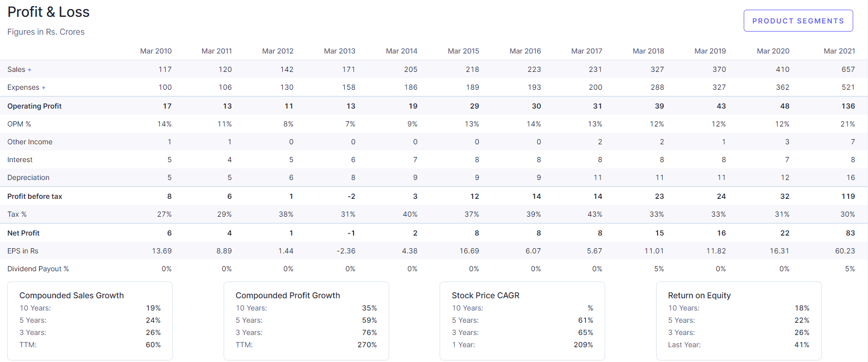Click the Compounded Sales Growth card title

[x=71, y=295]
